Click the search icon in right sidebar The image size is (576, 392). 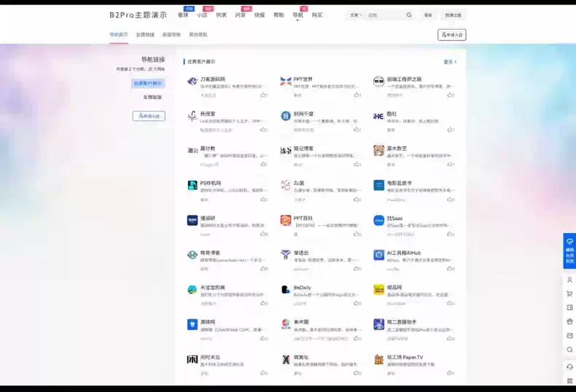click(x=569, y=349)
